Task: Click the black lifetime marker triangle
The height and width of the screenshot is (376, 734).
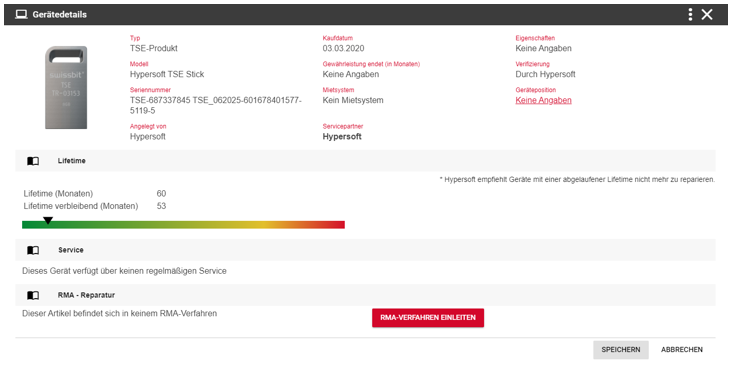Action: tap(48, 221)
